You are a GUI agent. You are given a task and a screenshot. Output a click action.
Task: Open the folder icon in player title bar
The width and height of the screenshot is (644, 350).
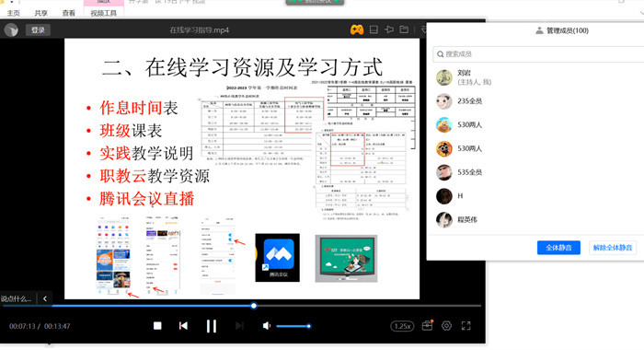coord(404,29)
